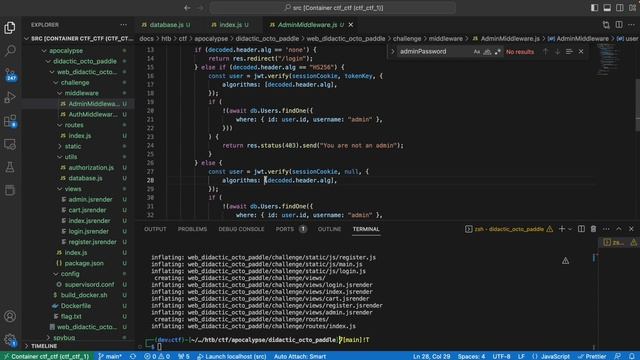640x360 pixels.
Task: Open the OUTPUT panel tab
Action: tap(155, 229)
